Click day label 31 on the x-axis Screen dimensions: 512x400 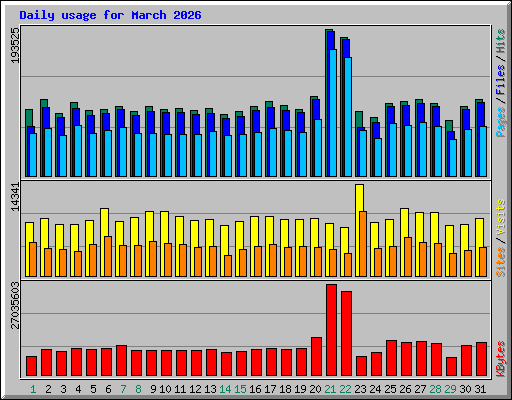click(480, 389)
